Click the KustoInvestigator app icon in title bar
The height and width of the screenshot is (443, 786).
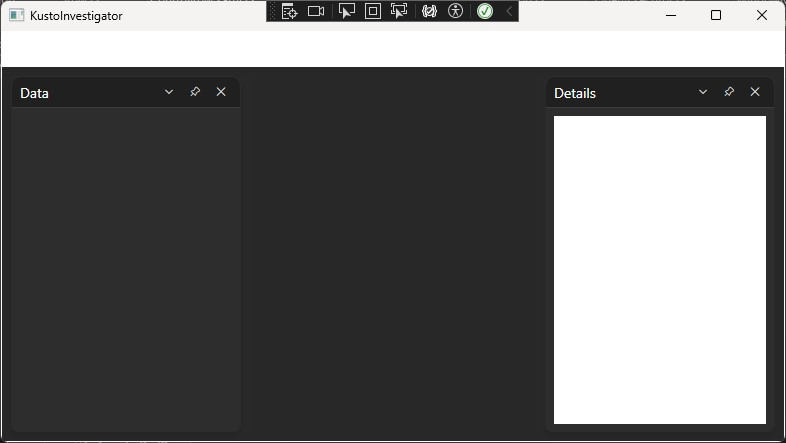(17, 16)
